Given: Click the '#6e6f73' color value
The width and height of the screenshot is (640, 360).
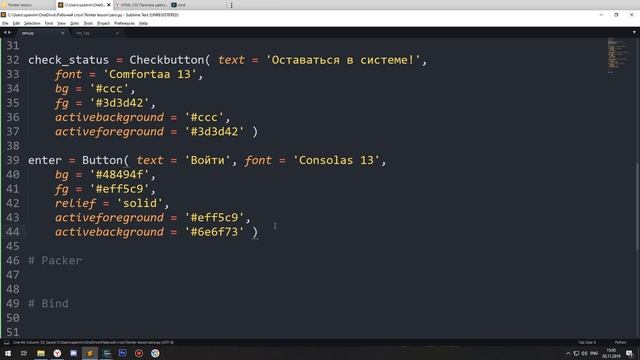Looking at the screenshot, I should [x=214, y=232].
